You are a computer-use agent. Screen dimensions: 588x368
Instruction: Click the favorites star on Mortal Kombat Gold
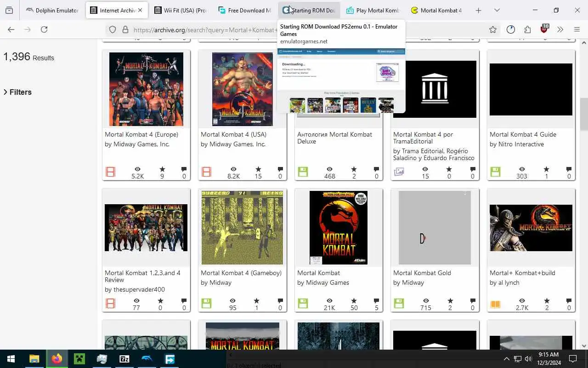(450, 301)
